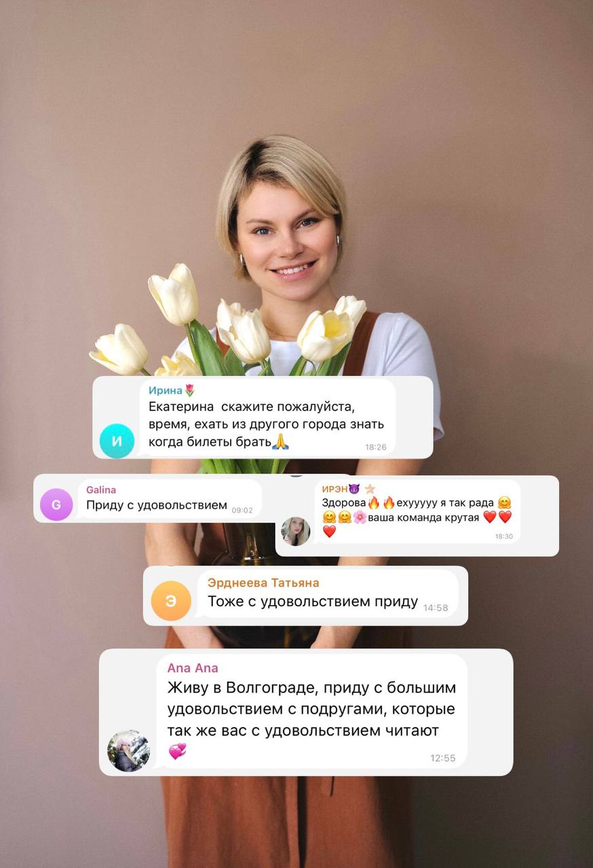593x868 pixels.
Task: Open sender name Ирина
Action: pyautogui.click(x=166, y=390)
